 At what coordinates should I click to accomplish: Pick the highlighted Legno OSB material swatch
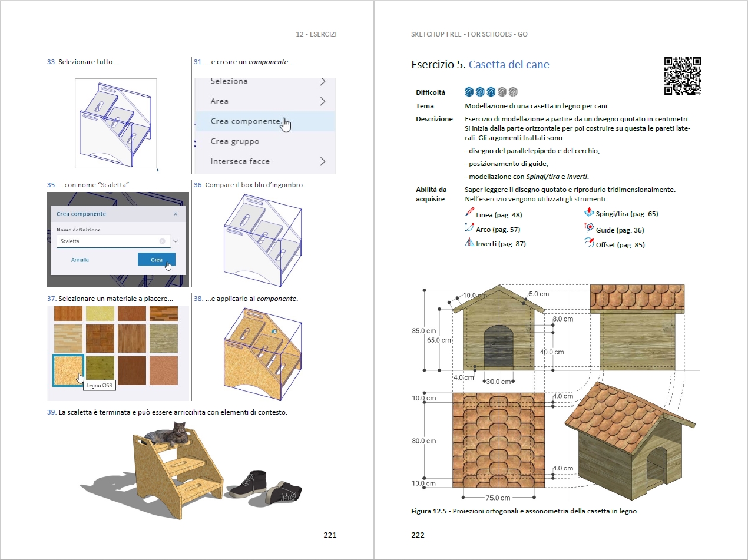[68, 370]
